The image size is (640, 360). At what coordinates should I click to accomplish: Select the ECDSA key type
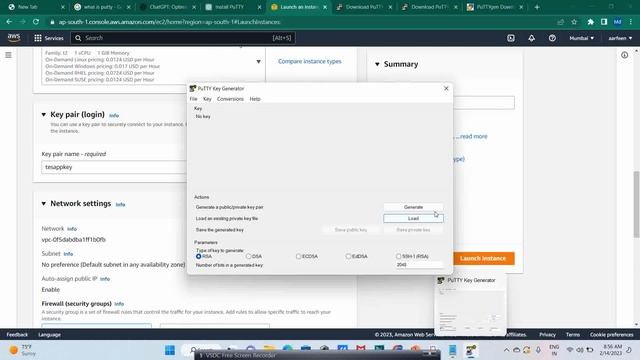coord(298,256)
